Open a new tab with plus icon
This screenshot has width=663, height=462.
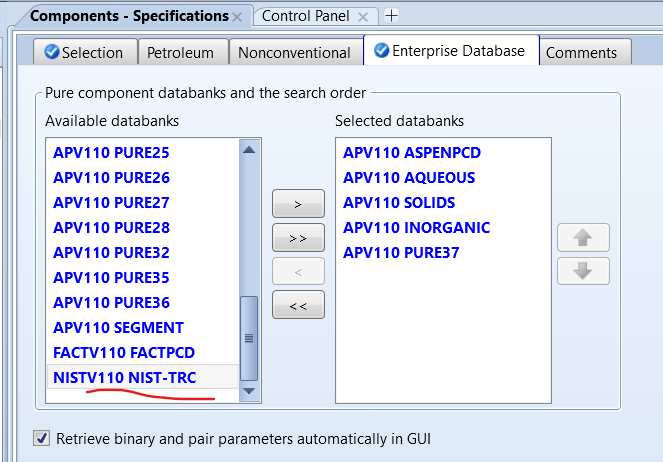(391, 16)
